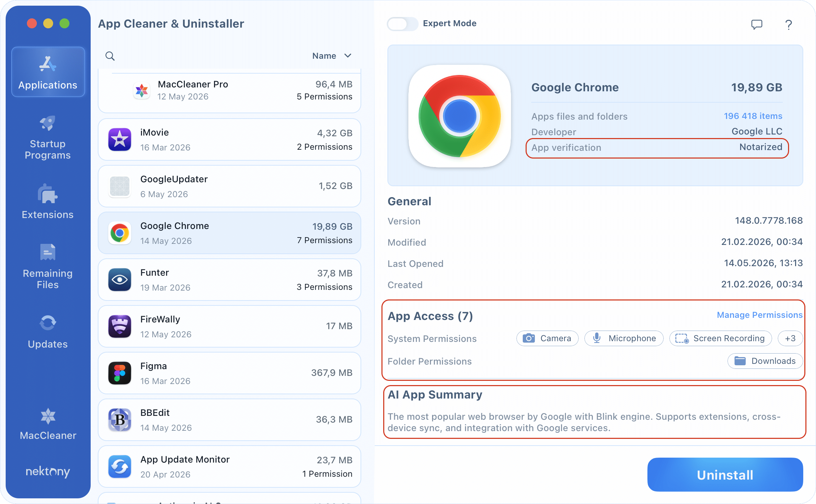Click the Screen Recording permission chip
Screen dimensions: 816x504
click(721, 338)
